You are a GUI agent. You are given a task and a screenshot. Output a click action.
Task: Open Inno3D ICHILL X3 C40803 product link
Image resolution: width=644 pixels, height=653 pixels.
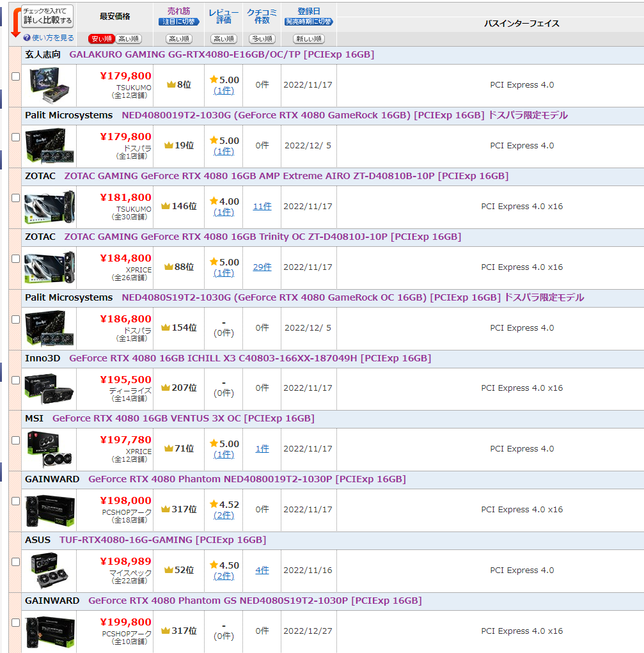point(250,359)
